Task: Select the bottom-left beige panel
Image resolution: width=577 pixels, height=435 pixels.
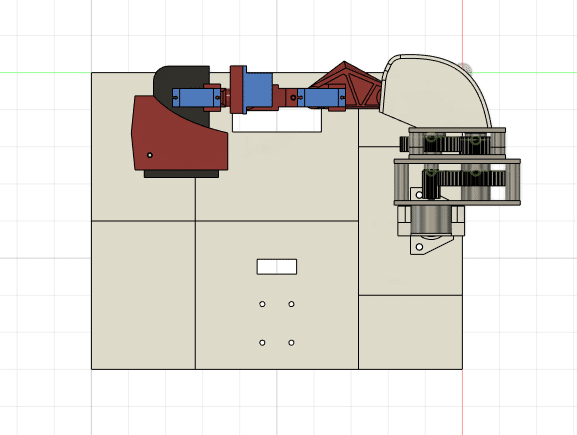Action: pyautogui.click(x=143, y=295)
